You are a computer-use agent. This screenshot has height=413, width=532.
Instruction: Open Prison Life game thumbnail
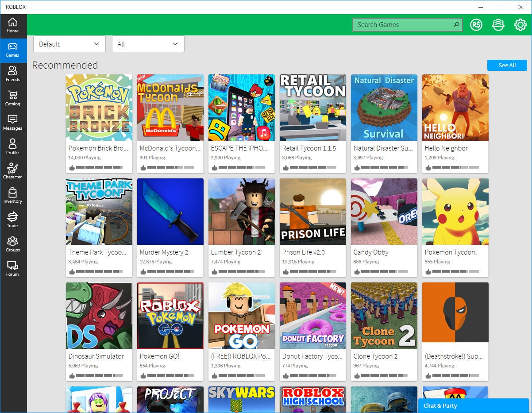tap(313, 212)
